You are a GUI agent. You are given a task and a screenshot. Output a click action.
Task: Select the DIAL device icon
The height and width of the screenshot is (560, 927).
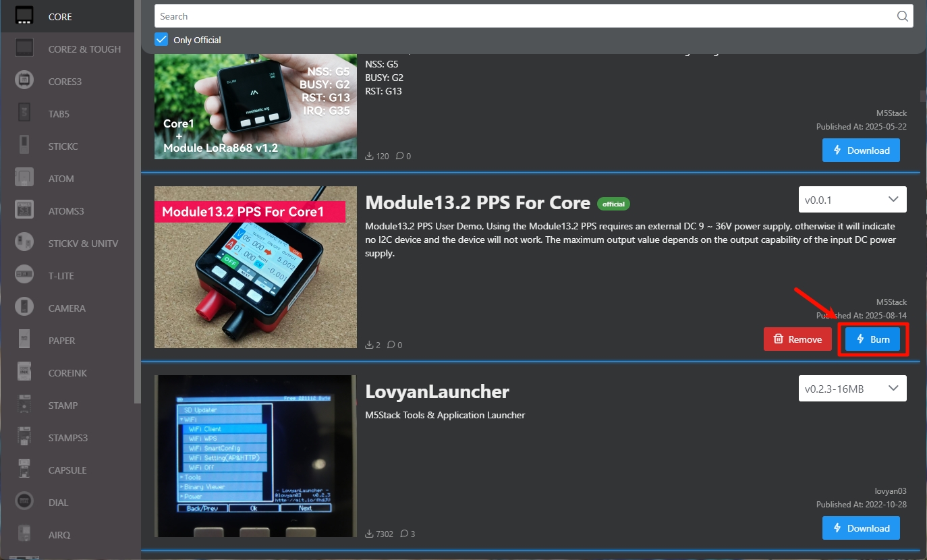[x=24, y=502]
